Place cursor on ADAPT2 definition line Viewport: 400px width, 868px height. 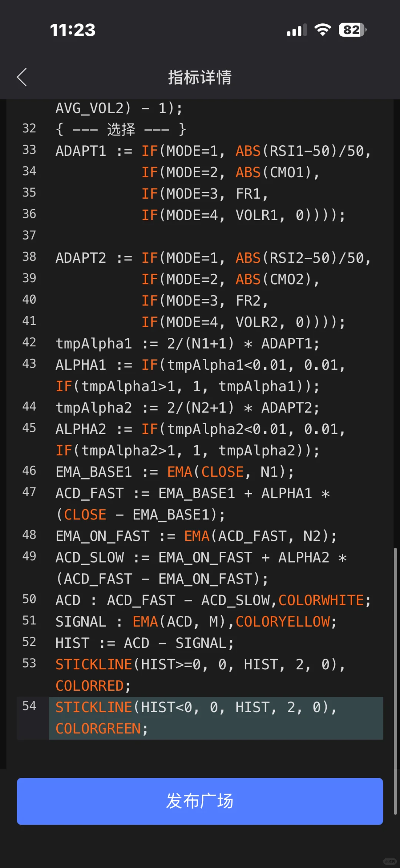point(213,258)
